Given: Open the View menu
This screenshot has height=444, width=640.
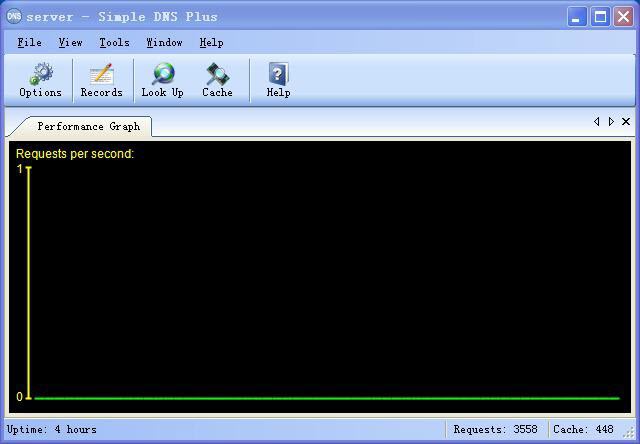Looking at the screenshot, I should 70,43.
